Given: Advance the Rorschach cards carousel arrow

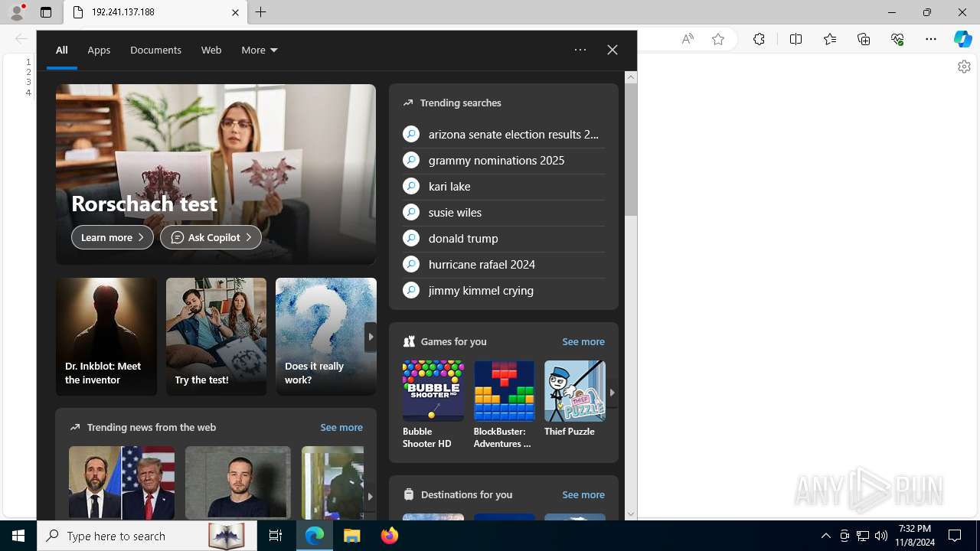Looking at the screenshot, I should point(371,337).
